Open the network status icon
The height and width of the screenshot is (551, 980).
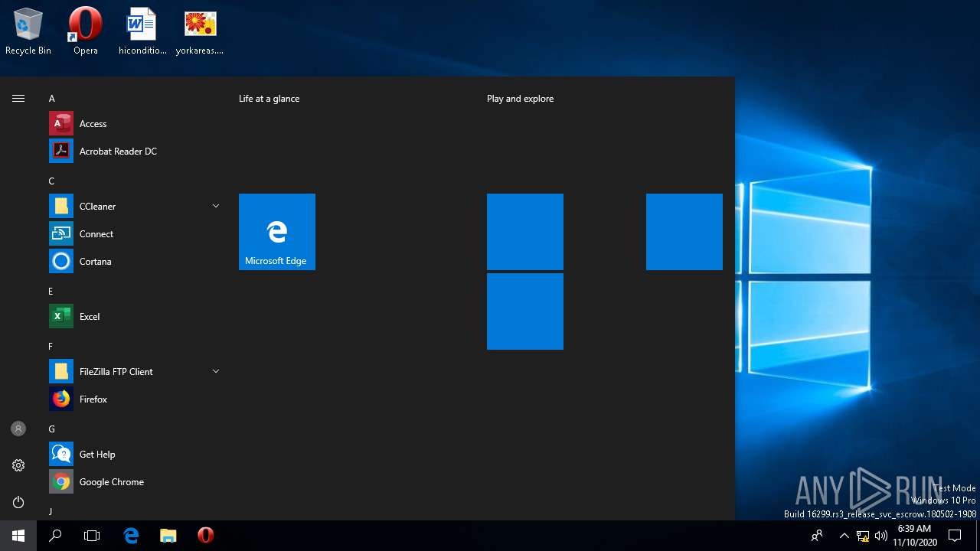coord(863,536)
